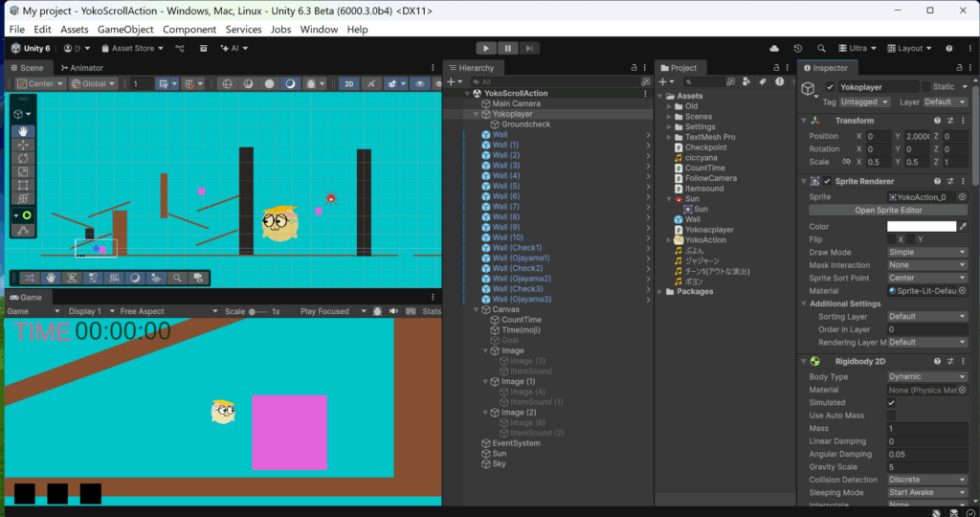Click the Open Sprite Editor button
This screenshot has height=517, width=980.
(888, 210)
